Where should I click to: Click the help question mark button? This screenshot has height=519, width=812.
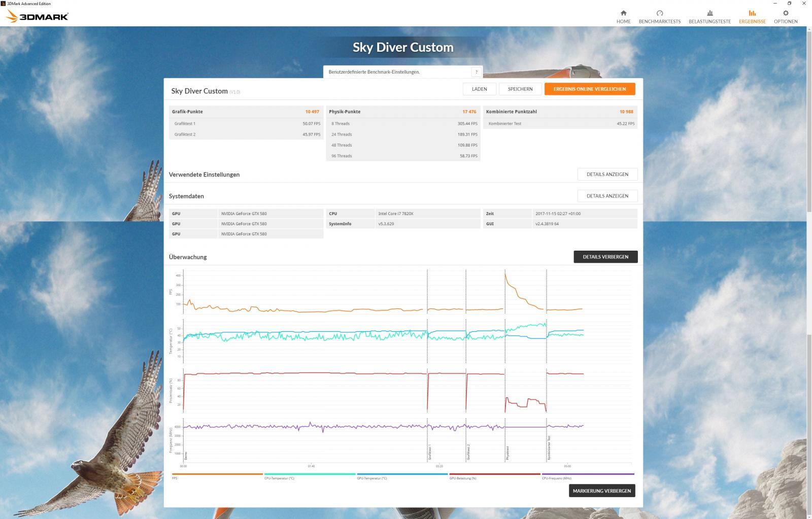click(x=477, y=72)
